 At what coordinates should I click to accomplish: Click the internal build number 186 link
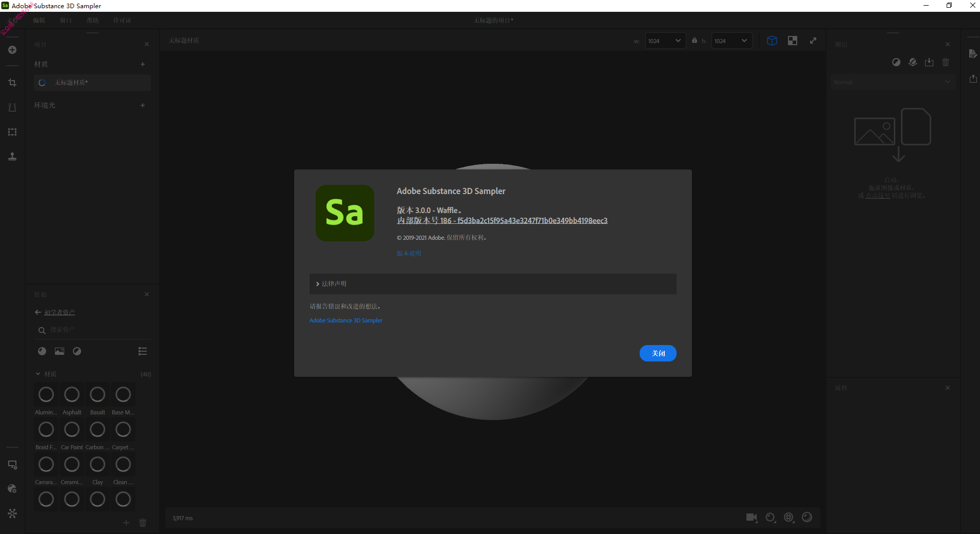click(x=502, y=221)
